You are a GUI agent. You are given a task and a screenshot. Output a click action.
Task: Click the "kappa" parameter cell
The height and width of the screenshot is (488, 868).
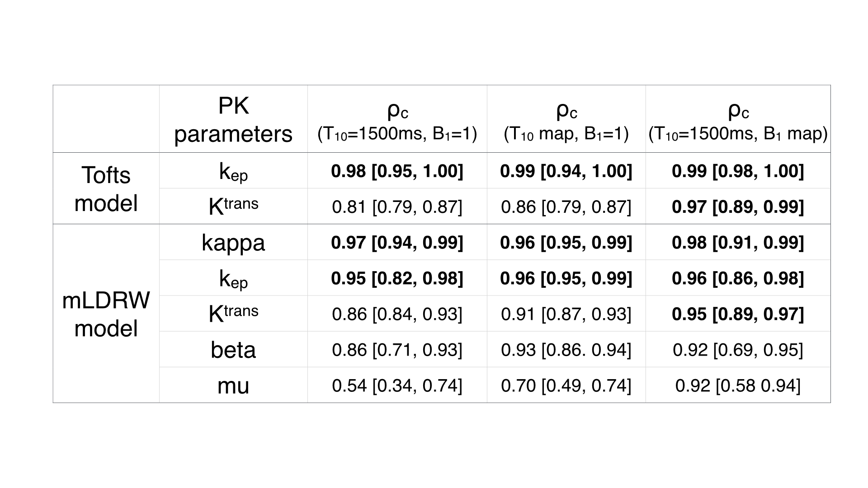click(233, 243)
